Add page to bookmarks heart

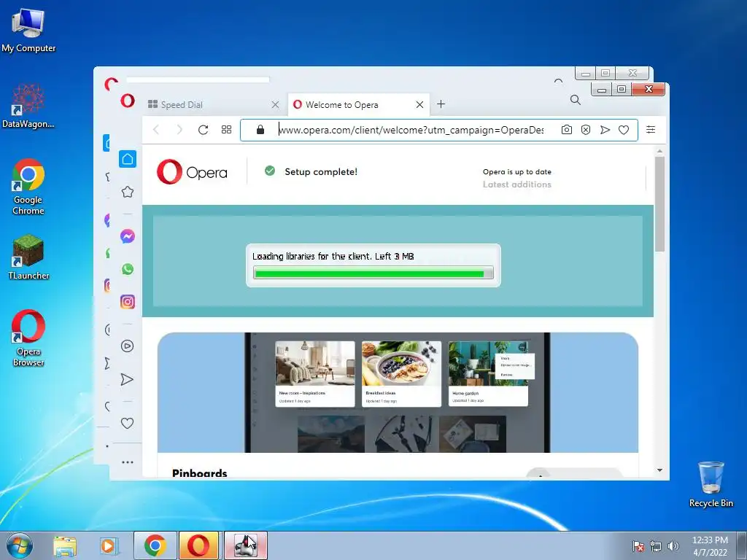click(x=624, y=130)
